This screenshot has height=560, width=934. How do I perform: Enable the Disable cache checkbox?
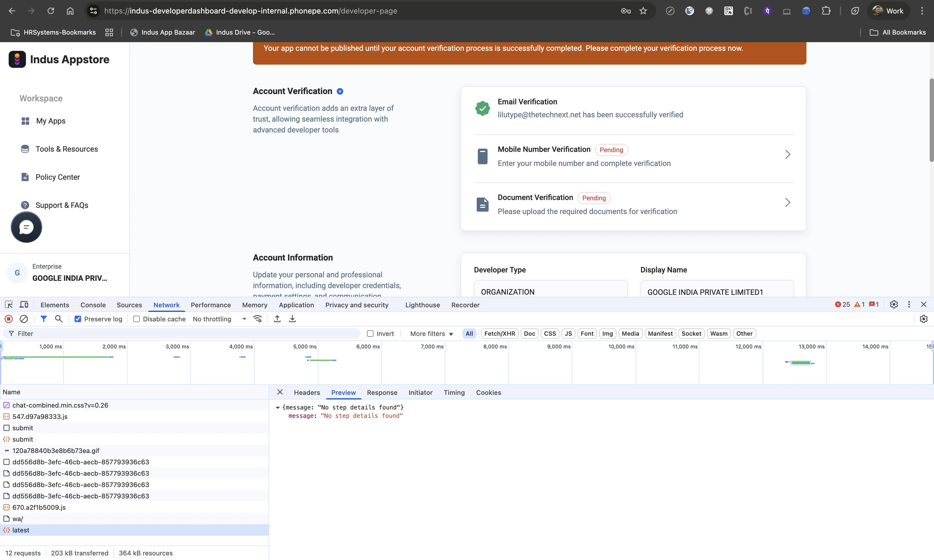click(x=136, y=319)
